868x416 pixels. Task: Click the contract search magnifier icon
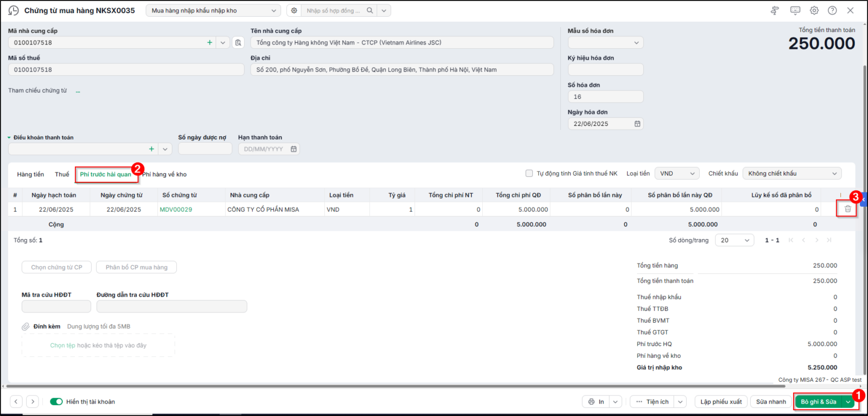click(x=370, y=10)
